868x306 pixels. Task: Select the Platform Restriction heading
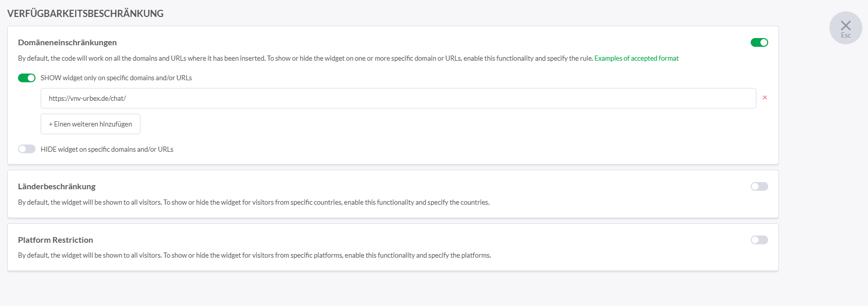56,240
